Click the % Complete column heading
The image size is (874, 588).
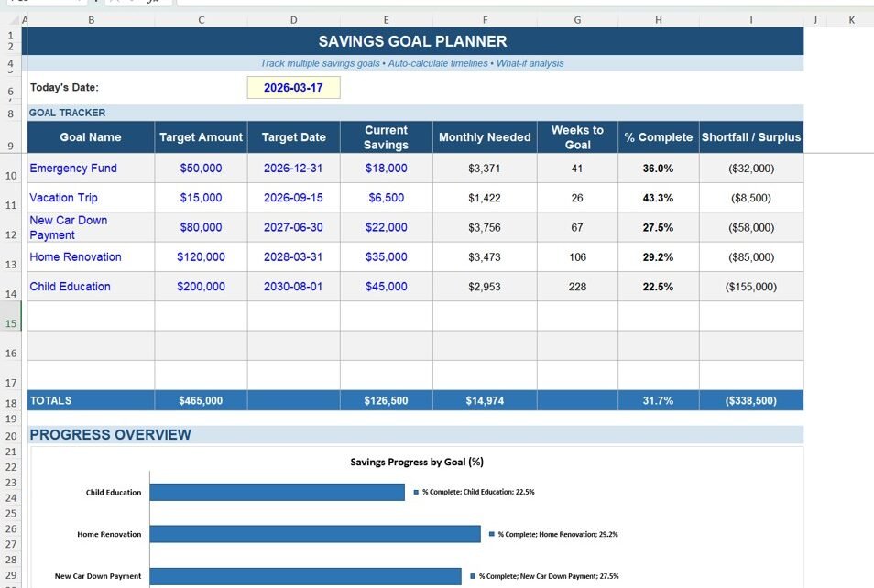point(658,137)
